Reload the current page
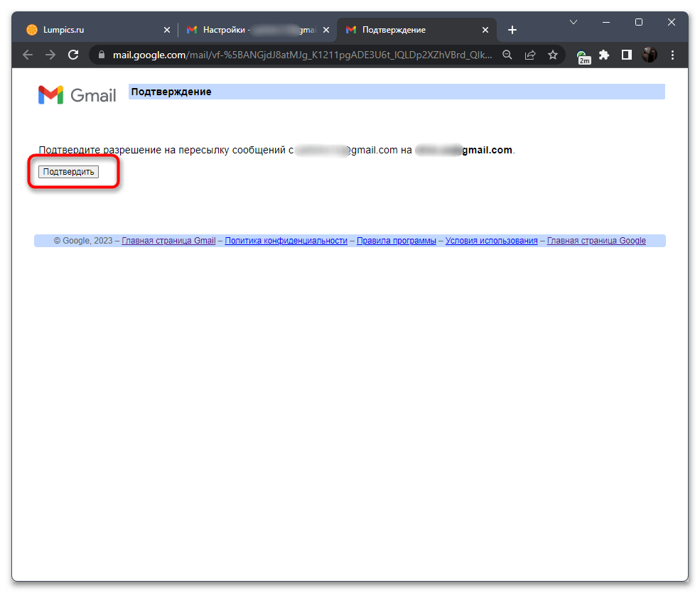This screenshot has height=593, width=700. tap(73, 55)
